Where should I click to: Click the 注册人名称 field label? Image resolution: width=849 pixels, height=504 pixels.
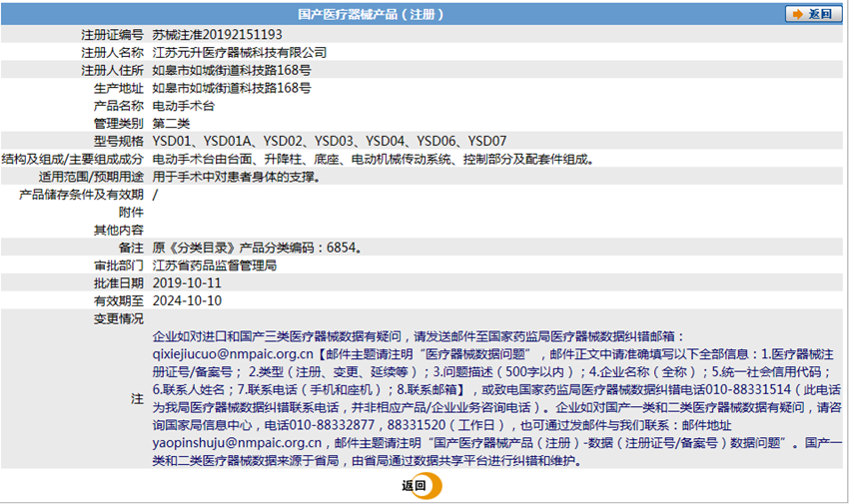[x=112, y=53]
